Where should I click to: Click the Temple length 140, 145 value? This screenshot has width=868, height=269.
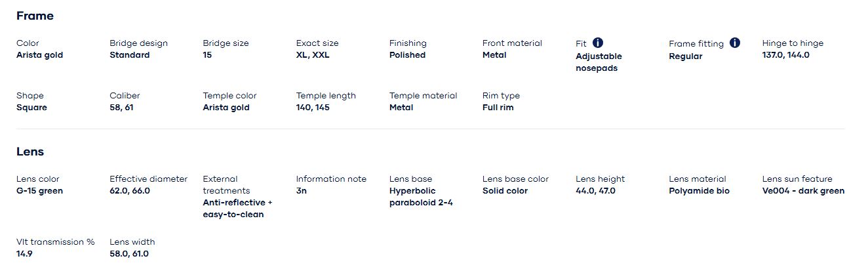[x=313, y=108]
